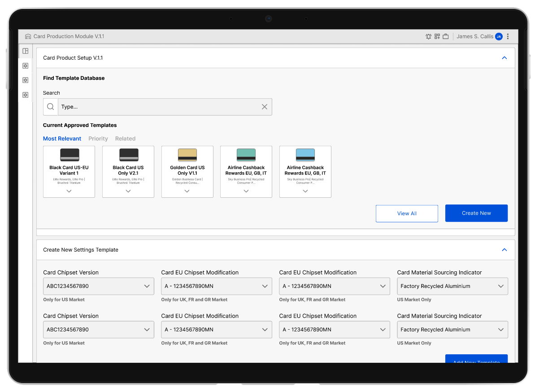535x392 pixels.
Task: Open the three-dot more options menu
Action: coord(508,36)
